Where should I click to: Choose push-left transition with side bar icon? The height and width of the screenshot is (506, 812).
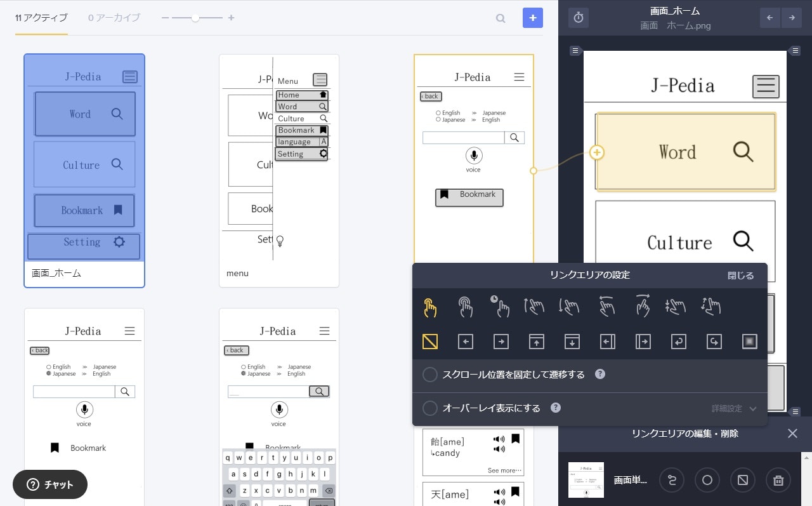(x=608, y=342)
